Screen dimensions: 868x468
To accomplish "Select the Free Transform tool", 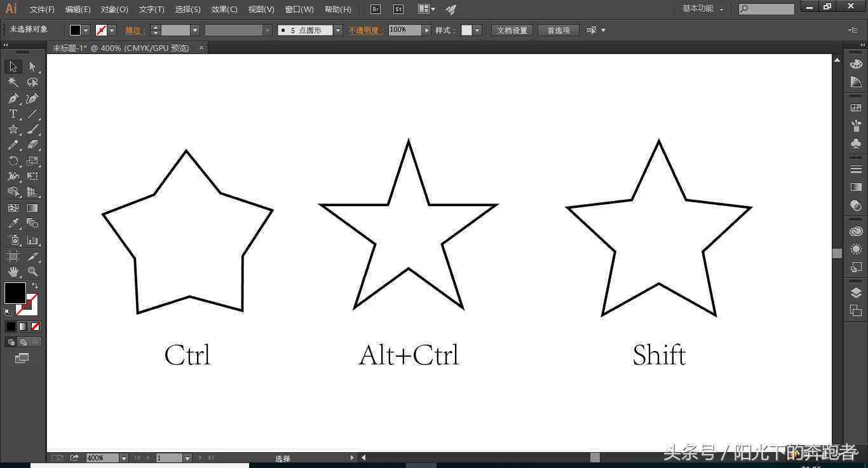I will [32, 176].
